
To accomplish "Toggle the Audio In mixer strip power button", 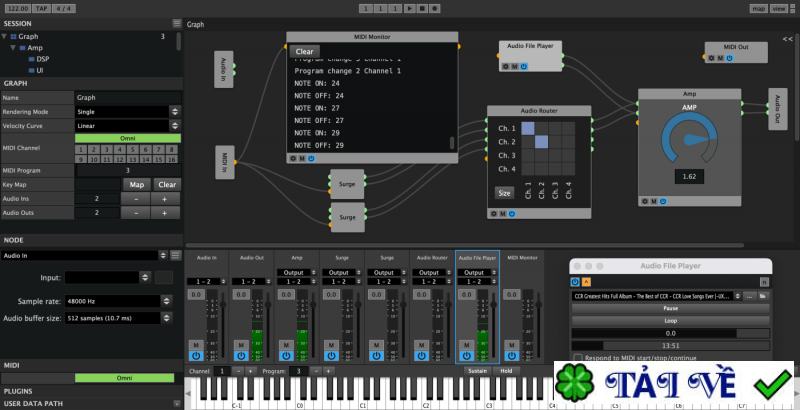I will pyautogui.click(x=196, y=356).
